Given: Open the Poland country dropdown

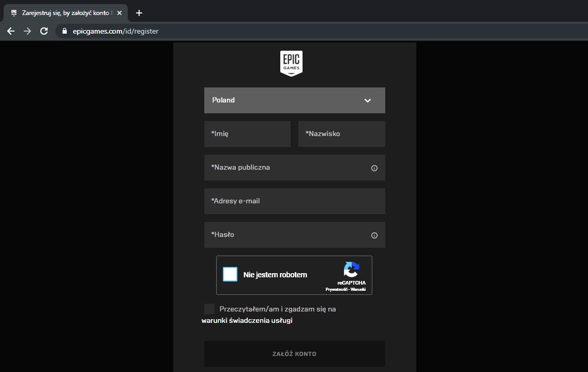Looking at the screenshot, I should coord(295,100).
